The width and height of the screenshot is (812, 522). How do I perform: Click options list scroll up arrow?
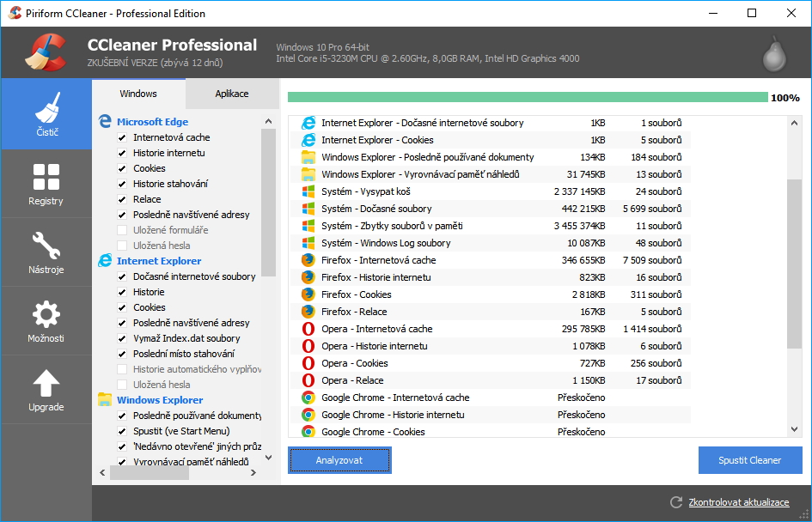click(268, 122)
